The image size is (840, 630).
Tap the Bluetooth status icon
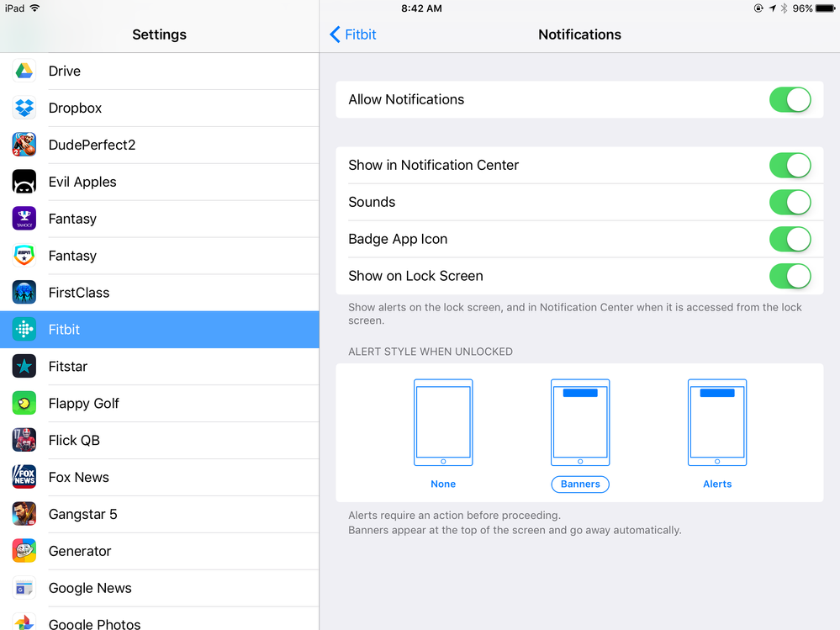[x=784, y=8]
